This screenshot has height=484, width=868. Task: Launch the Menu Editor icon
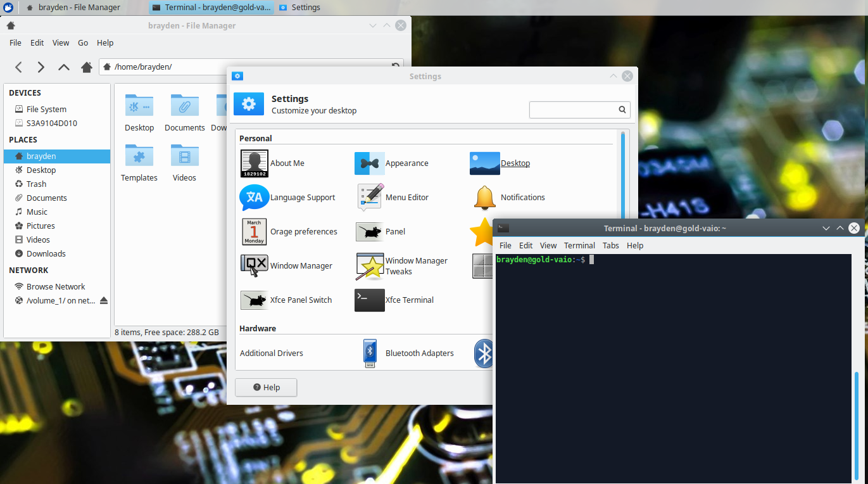[370, 197]
